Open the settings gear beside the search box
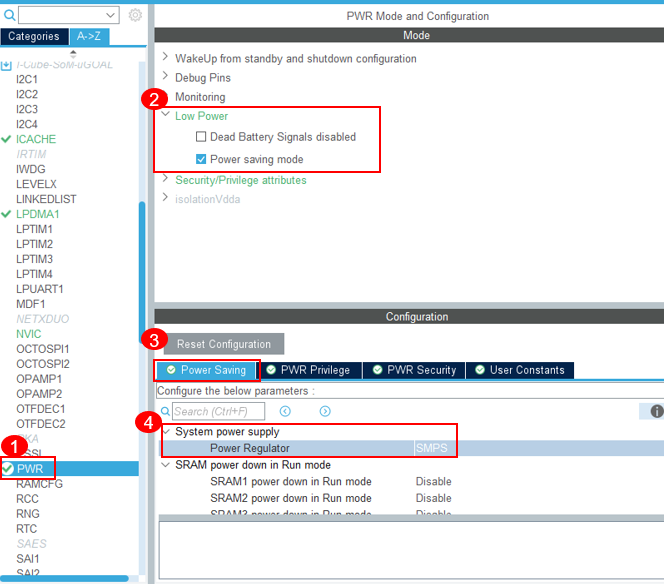 tap(135, 15)
